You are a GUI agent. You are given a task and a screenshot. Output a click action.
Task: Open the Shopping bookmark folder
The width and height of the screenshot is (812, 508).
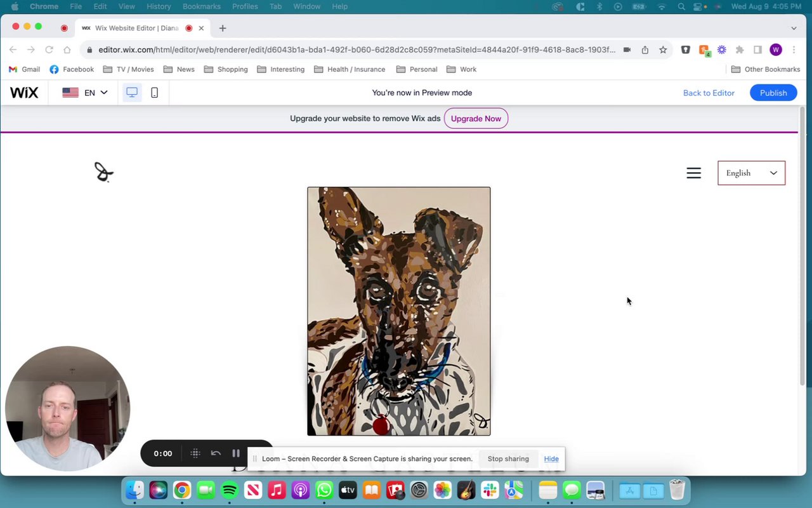226,69
